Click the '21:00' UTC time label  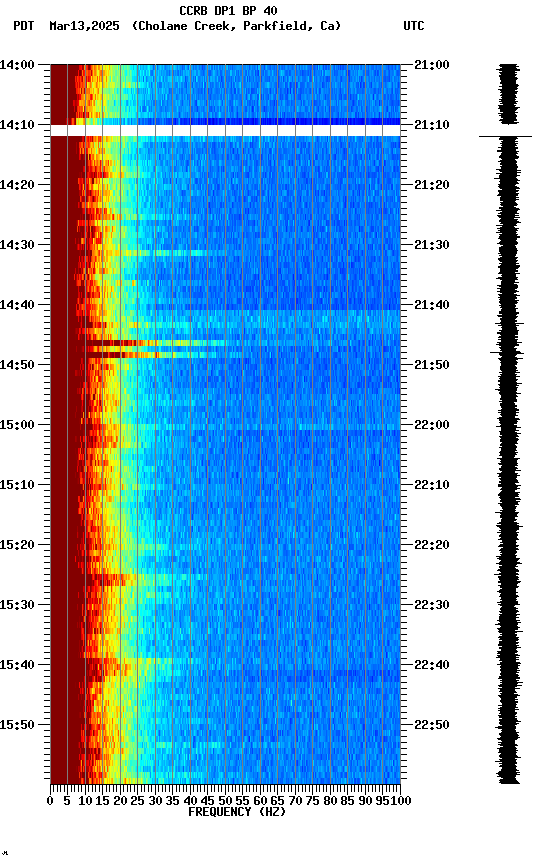tap(432, 65)
